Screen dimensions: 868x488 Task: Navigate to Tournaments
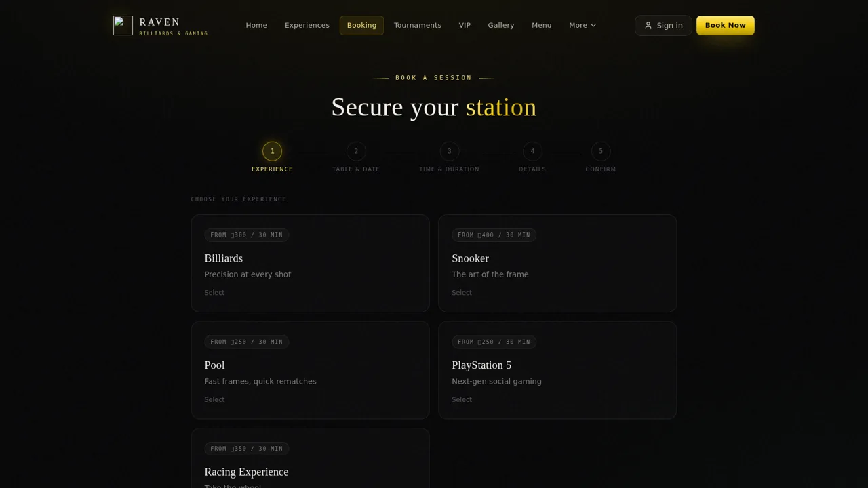(418, 25)
